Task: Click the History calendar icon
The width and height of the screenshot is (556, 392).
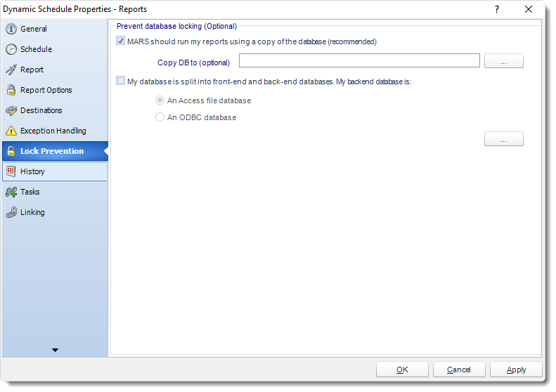Action: [x=11, y=171]
